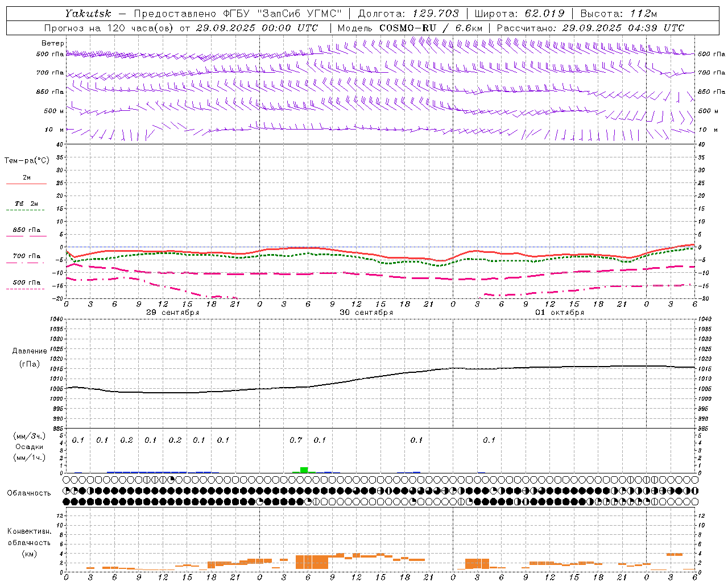Select the Облачность cloudiness label
The height and width of the screenshot is (582, 728).
coord(29,493)
